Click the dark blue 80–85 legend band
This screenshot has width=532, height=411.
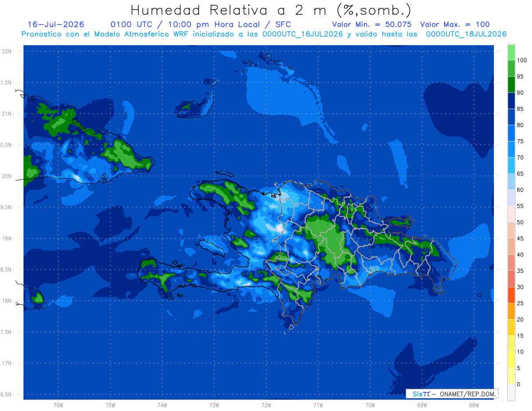(x=511, y=117)
